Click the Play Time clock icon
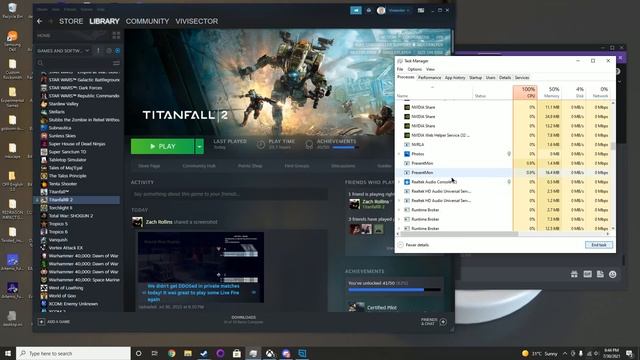 (261, 144)
